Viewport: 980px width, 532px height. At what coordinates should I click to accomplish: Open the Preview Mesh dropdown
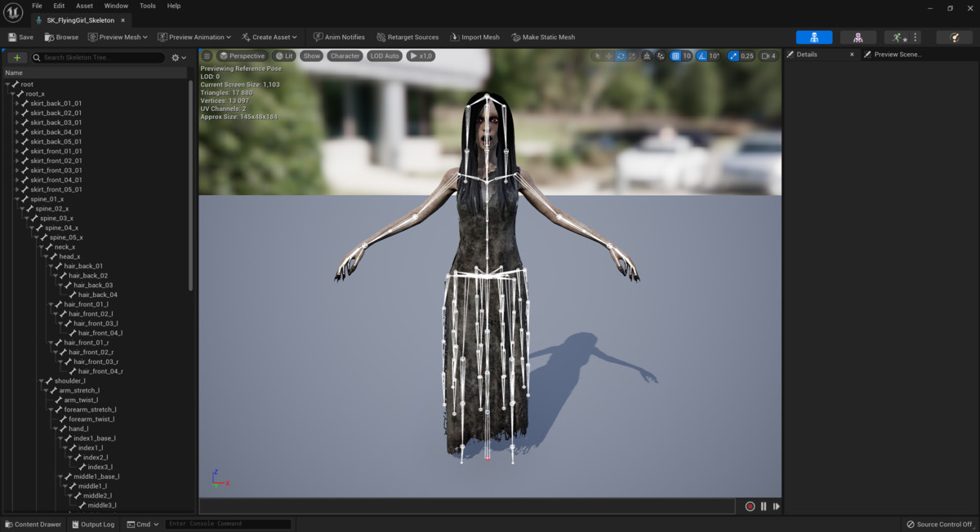[118, 38]
